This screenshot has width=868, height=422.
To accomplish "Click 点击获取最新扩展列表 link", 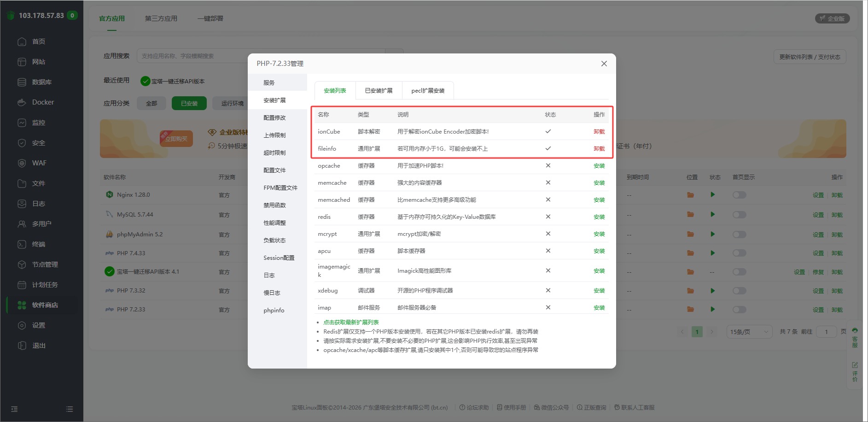I will [x=351, y=322].
